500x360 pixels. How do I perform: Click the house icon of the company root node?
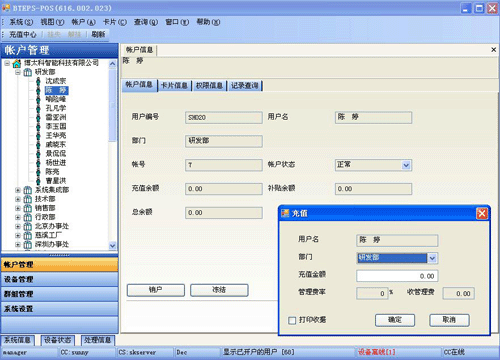click(x=17, y=63)
